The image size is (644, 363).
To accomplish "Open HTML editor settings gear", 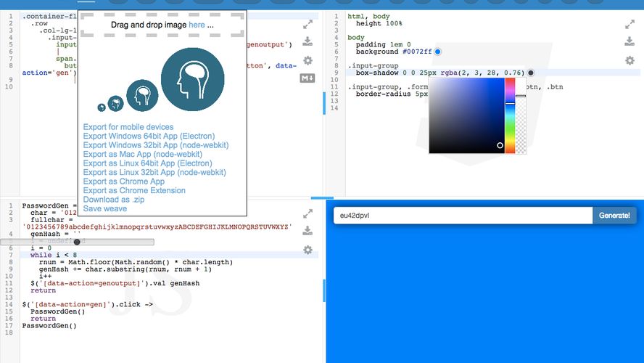I will tap(307, 61).
